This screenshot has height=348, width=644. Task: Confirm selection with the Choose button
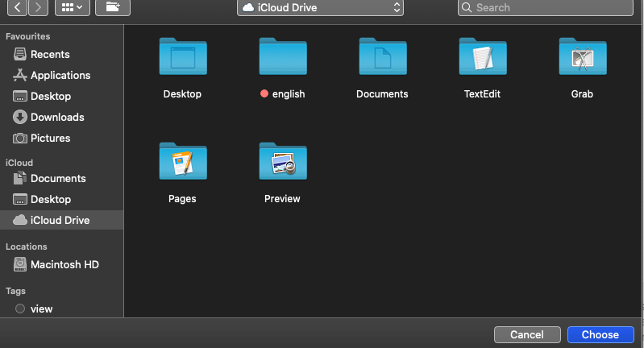[600, 334]
